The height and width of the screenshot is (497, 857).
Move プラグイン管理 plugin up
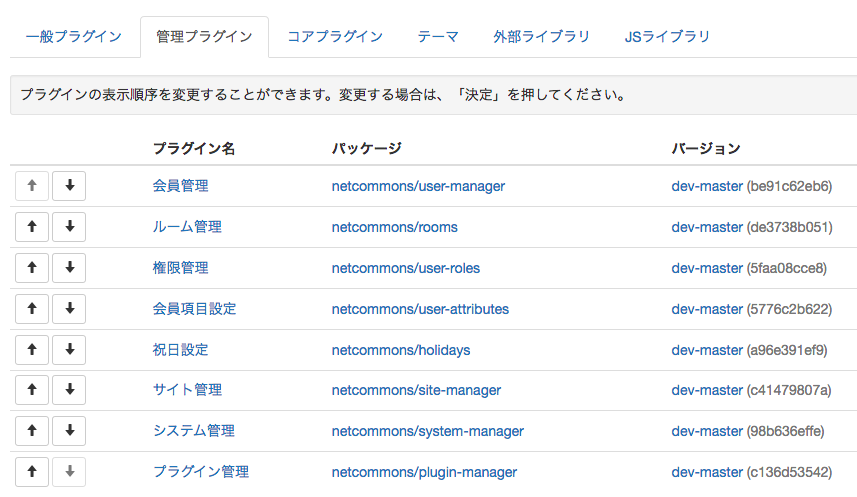tap(32, 472)
